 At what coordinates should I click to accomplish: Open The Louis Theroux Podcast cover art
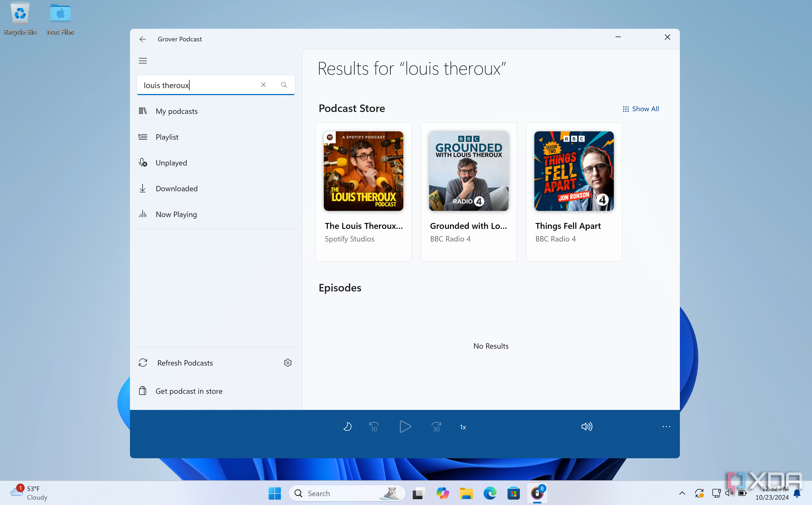(363, 171)
